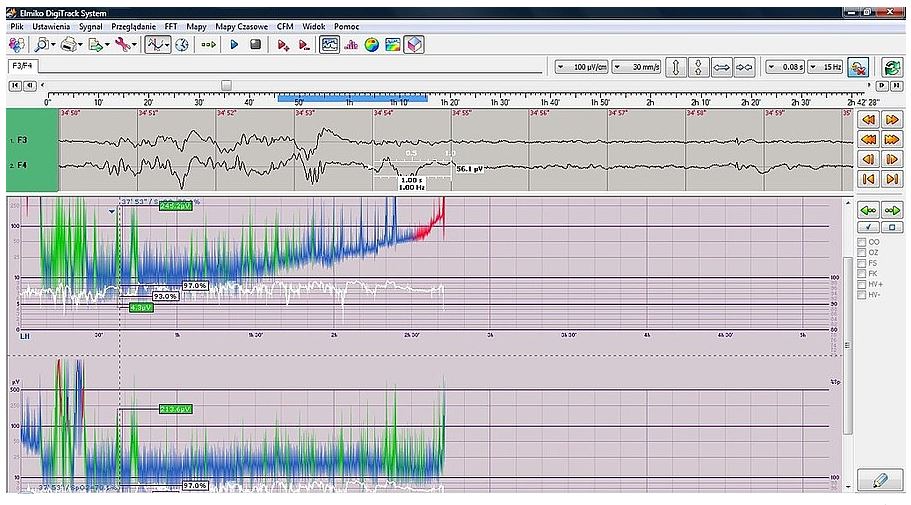Click the timeline scrollbar thumb
911x505 pixels.
point(226,86)
